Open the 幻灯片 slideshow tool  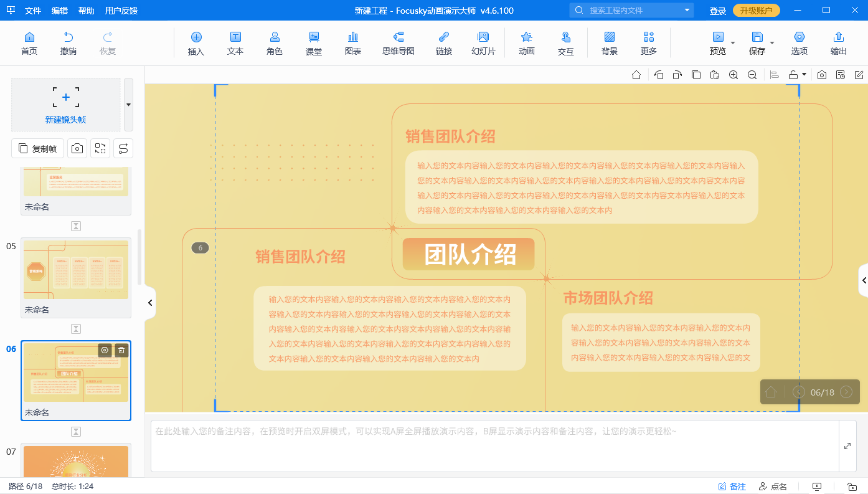coord(483,43)
